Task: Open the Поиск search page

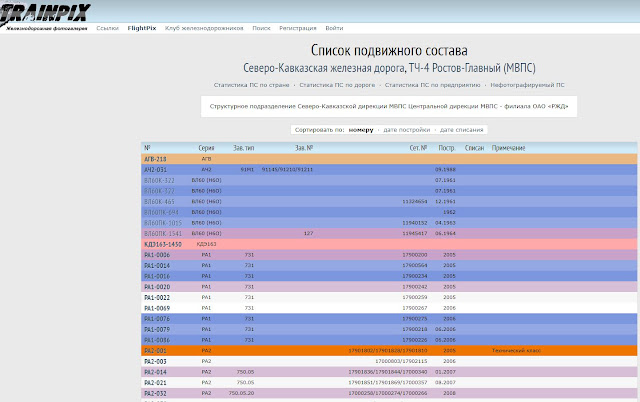Action: (x=261, y=28)
